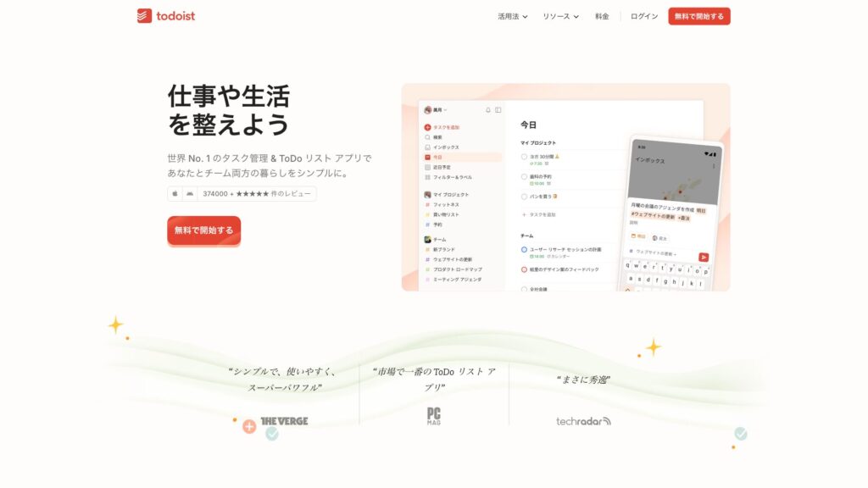Click the three-dot menu on the phone screen
The width and height of the screenshot is (868, 488).
click(x=714, y=166)
